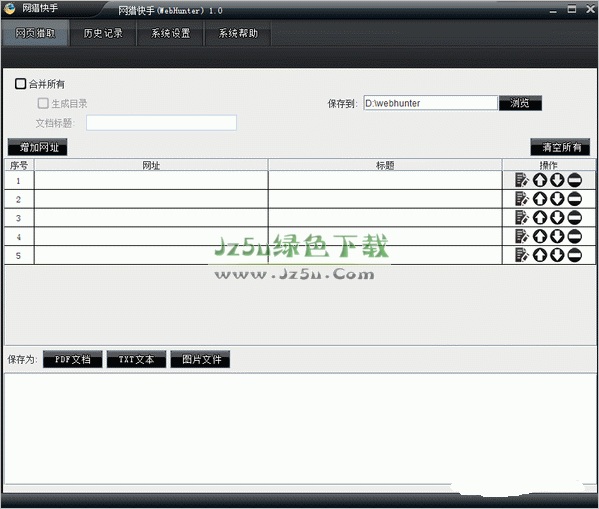Click the 保存到 path field
Image resolution: width=599 pixels, height=509 pixels.
pyautogui.click(x=431, y=103)
